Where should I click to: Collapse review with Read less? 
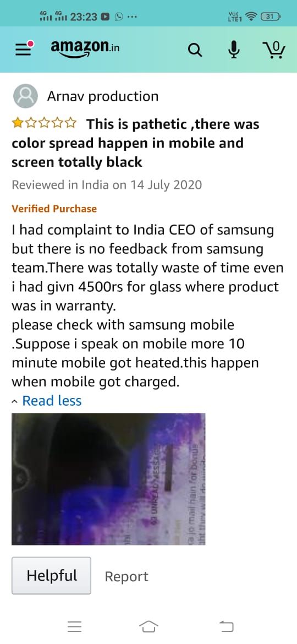(52, 401)
